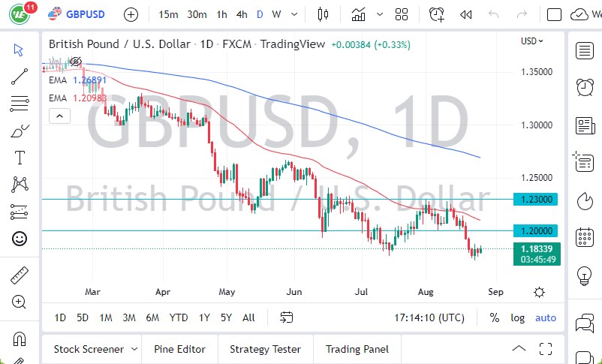Open the calendar panel in right sidebar
Screen dimensions: 602x364
pyautogui.click(x=585, y=238)
